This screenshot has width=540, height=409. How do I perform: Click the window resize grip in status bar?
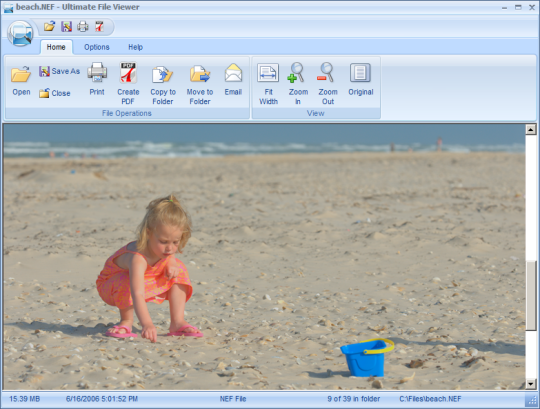(532, 400)
